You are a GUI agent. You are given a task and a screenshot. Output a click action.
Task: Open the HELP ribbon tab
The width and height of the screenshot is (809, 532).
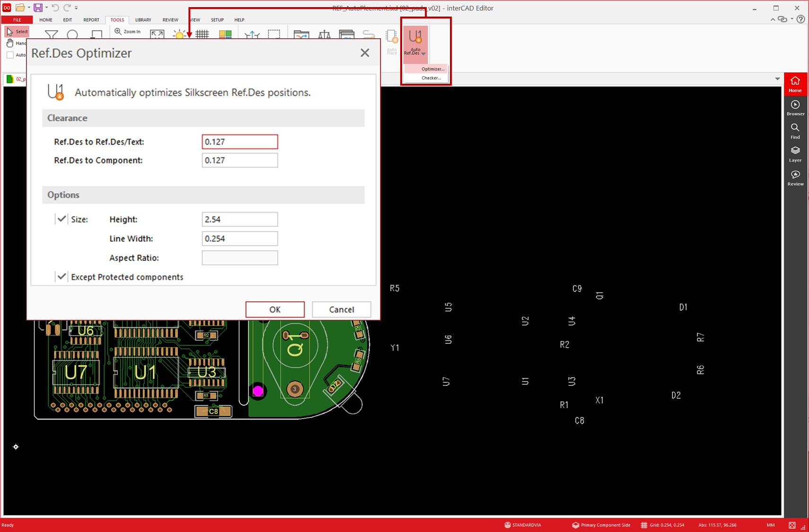click(239, 20)
